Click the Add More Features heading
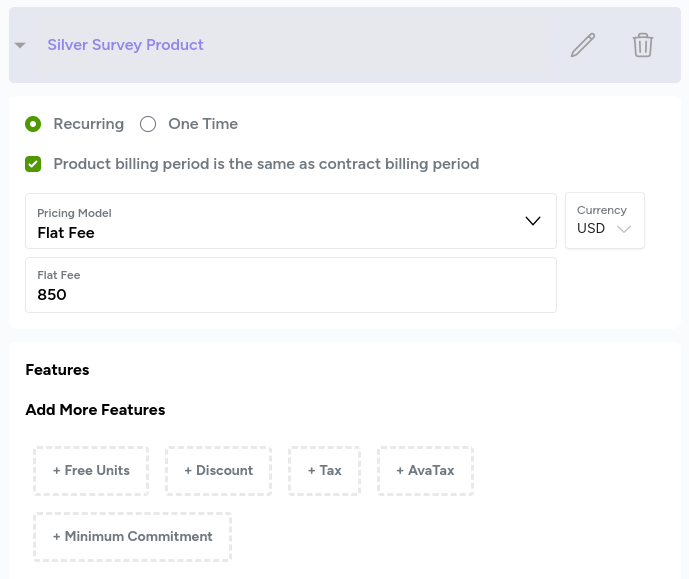689x579 pixels. click(x=95, y=410)
